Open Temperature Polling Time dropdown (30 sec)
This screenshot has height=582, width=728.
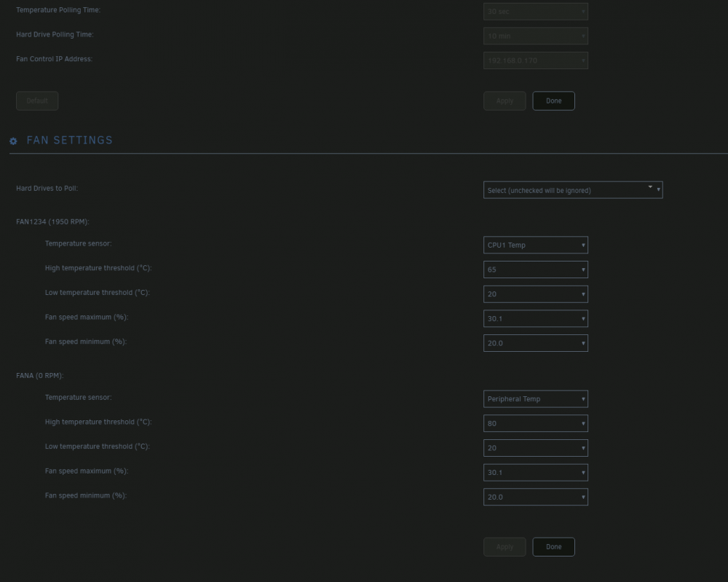point(535,11)
